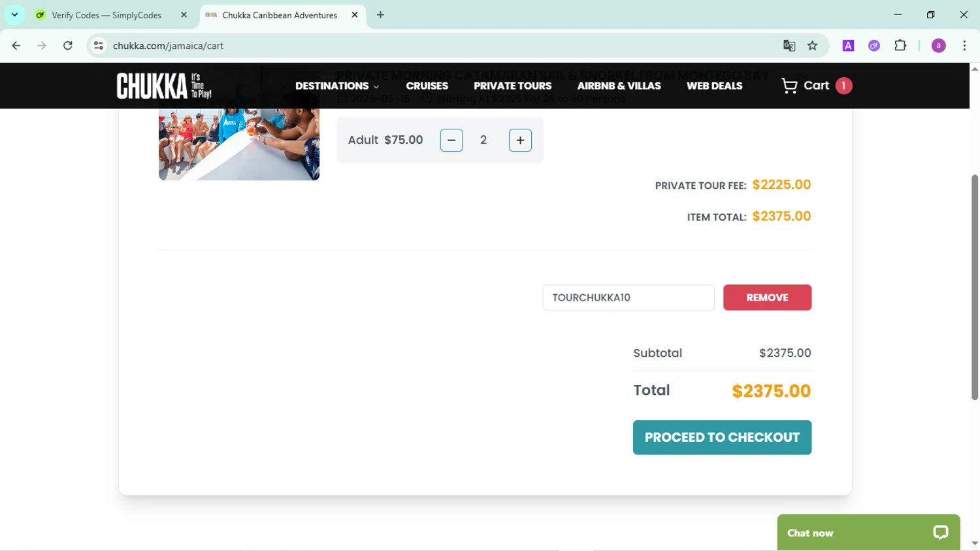Click the red cart item count badge
This screenshot has height=551, width=980.
843,86
